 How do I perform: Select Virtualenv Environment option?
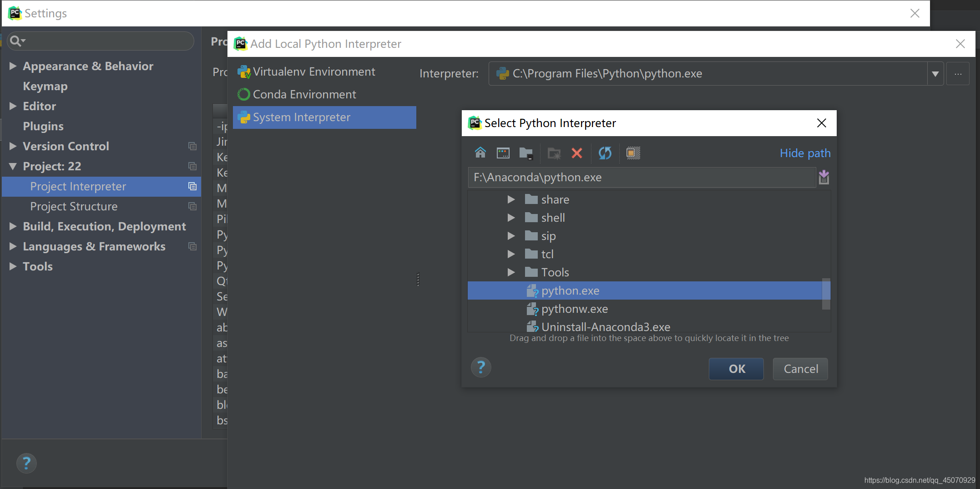[x=324, y=72]
